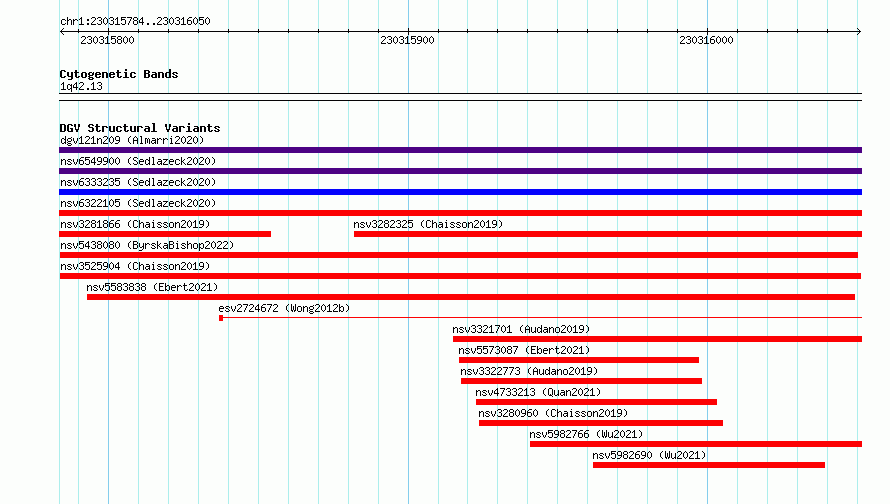
Task: Click the red bar under nsv3282325
Action: 608,234
